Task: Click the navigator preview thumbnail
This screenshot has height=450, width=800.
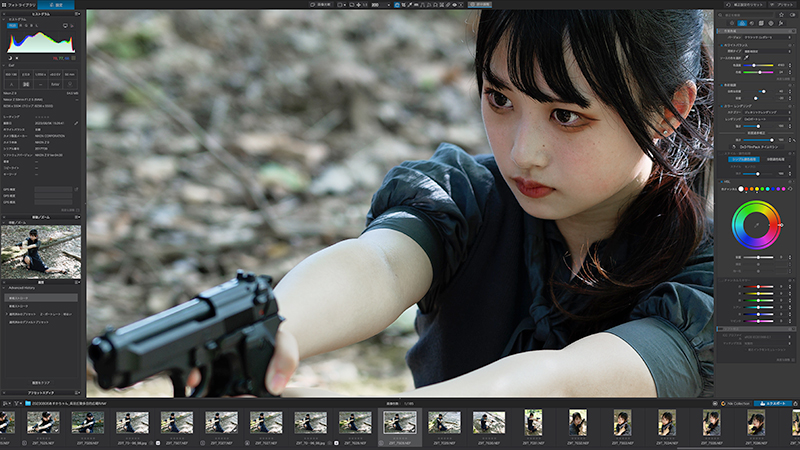Action: click(41, 252)
